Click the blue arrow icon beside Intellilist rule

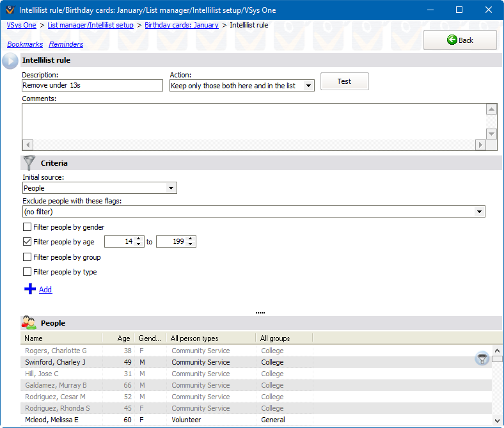[x=10, y=61]
